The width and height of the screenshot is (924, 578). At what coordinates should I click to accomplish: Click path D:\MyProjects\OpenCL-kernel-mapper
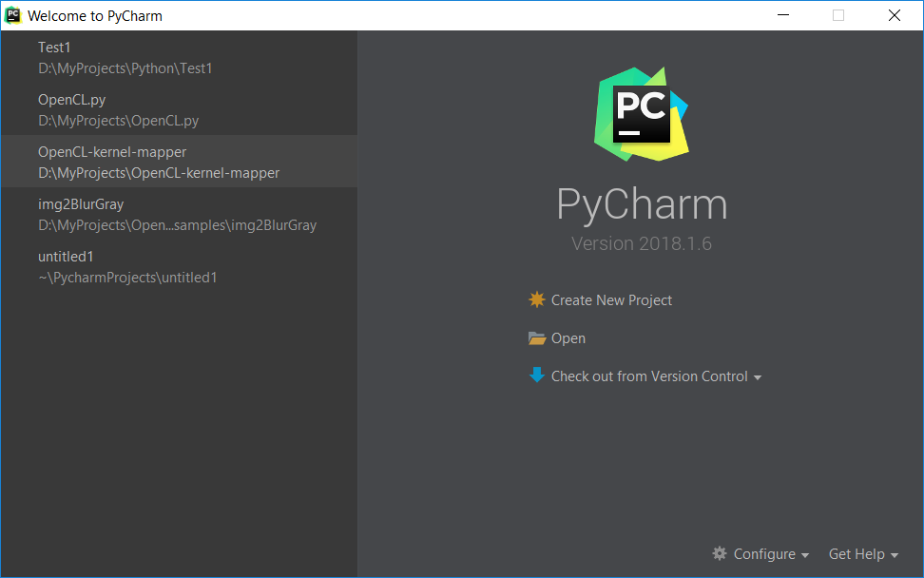(159, 173)
